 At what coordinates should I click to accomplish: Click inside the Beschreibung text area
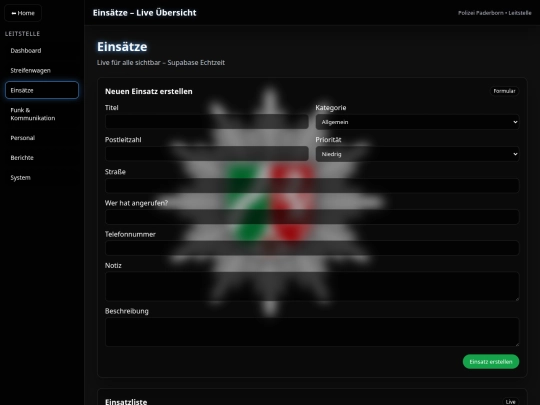(312, 332)
